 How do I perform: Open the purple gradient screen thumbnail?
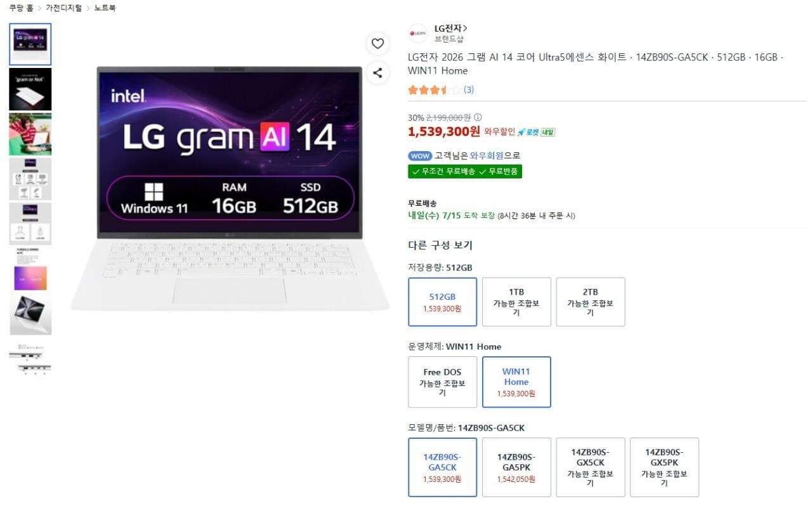[30, 269]
